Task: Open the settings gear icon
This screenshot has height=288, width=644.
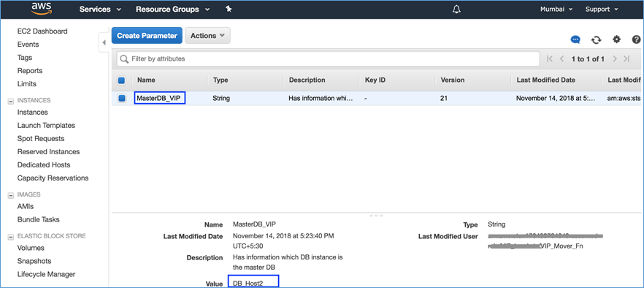Action: (616, 39)
